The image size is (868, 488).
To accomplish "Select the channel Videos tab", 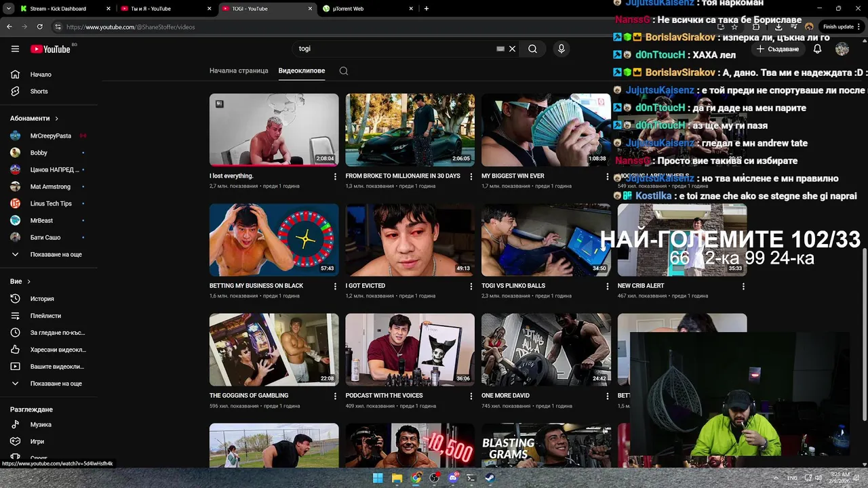I will pos(302,70).
